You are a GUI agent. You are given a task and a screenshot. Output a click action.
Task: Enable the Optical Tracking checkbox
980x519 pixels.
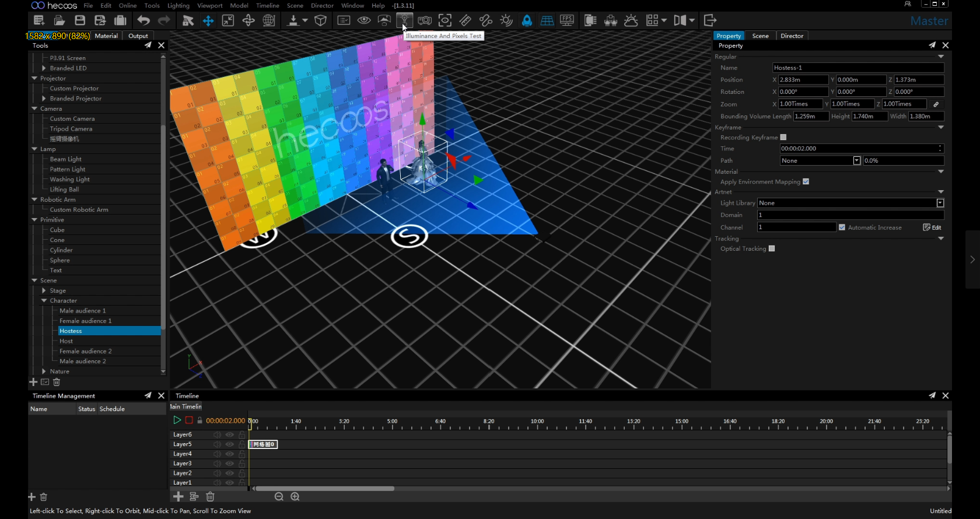click(772, 248)
